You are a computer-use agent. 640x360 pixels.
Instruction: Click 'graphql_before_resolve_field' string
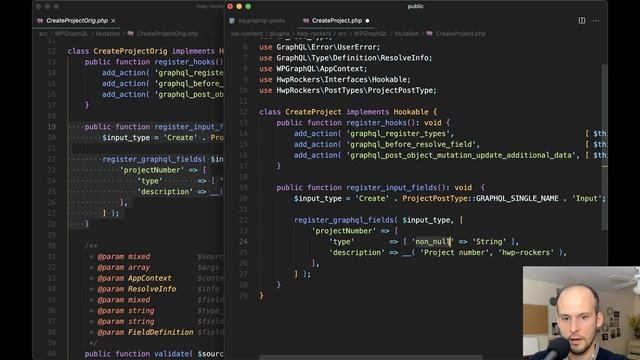413,144
